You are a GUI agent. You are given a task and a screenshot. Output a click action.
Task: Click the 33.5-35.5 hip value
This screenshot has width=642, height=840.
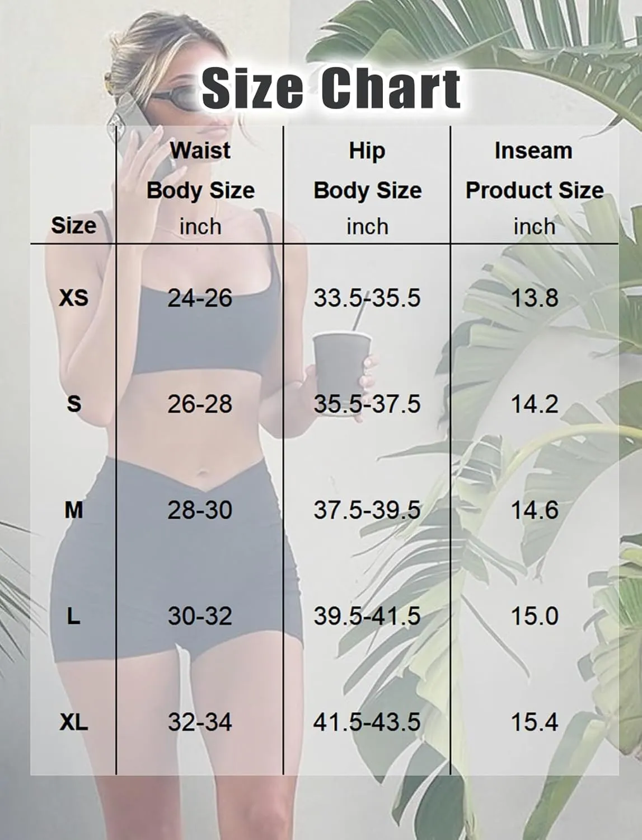coord(367,298)
